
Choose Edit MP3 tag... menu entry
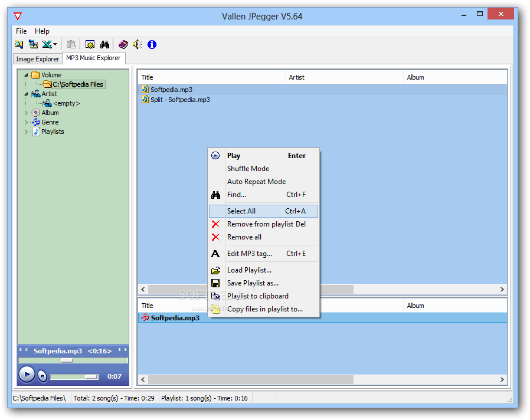coord(263,254)
